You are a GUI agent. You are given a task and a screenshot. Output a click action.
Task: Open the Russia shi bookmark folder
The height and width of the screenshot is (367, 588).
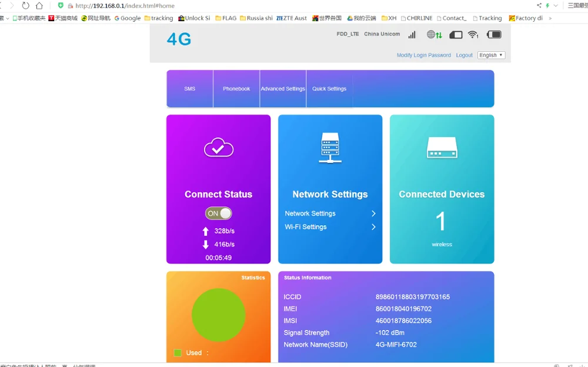coord(256,18)
